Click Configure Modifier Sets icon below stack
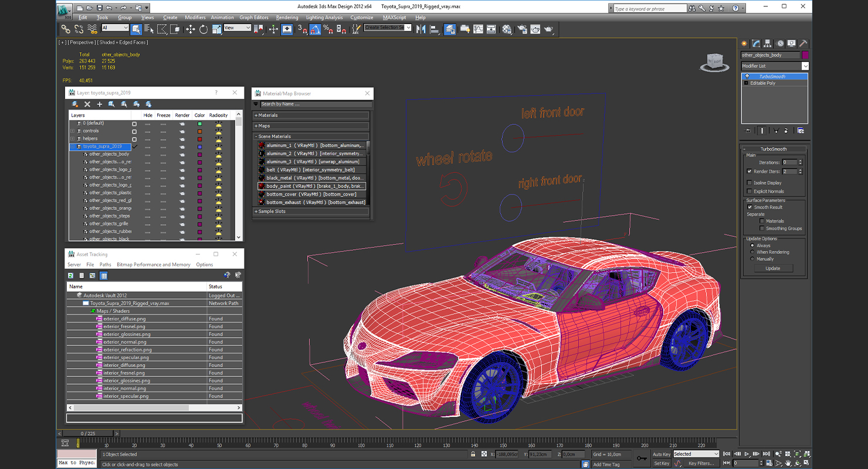 pyautogui.click(x=801, y=130)
